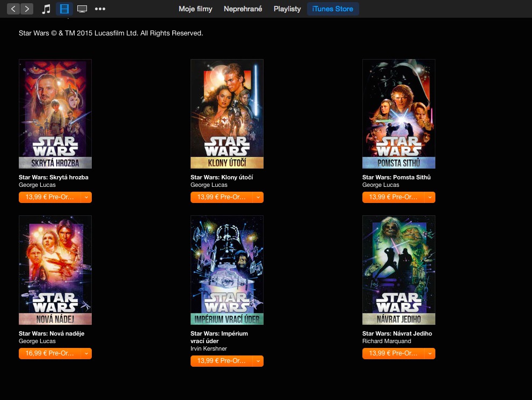Click the Lucasfilm copyright notice text

(111, 33)
